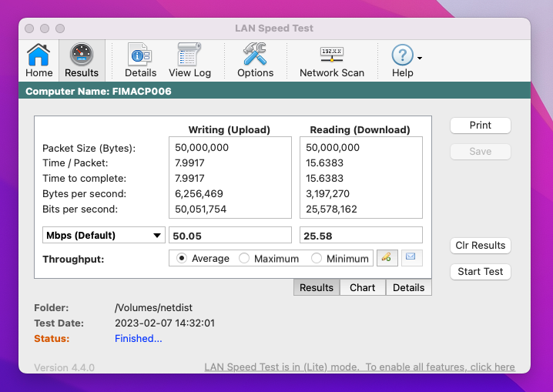Open Options hammer and wrench icon
553x392 pixels.
pos(256,60)
